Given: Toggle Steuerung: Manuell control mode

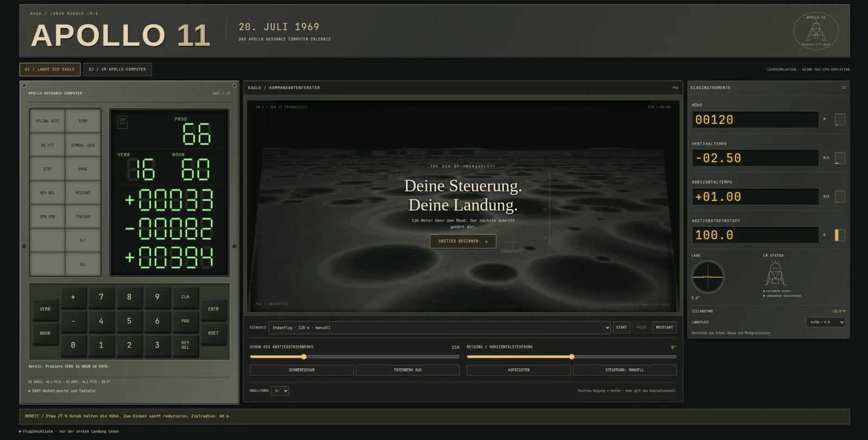Looking at the screenshot, I should click(624, 370).
